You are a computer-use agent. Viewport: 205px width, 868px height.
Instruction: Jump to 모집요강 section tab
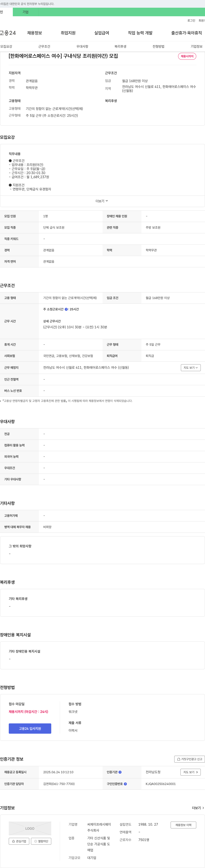point(6,46)
